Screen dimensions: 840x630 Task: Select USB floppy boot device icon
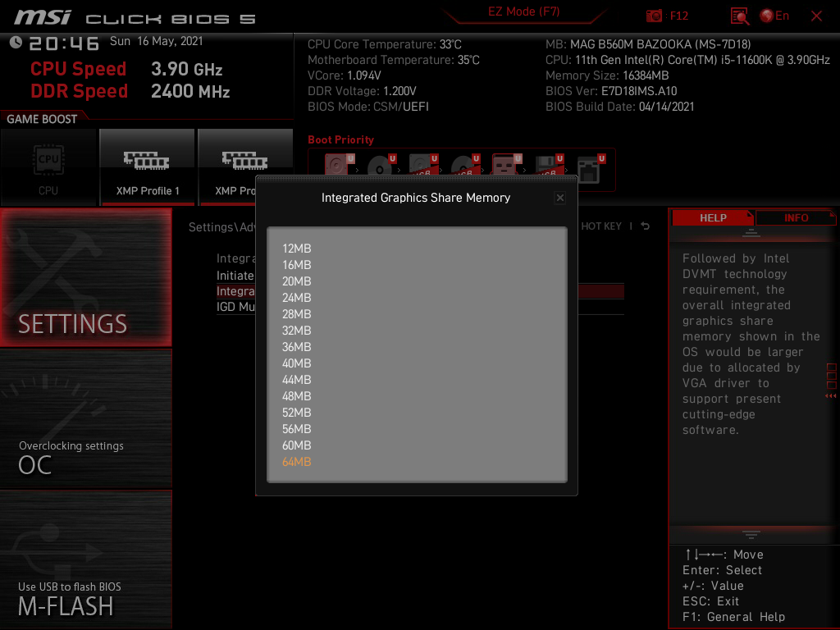coord(549,165)
